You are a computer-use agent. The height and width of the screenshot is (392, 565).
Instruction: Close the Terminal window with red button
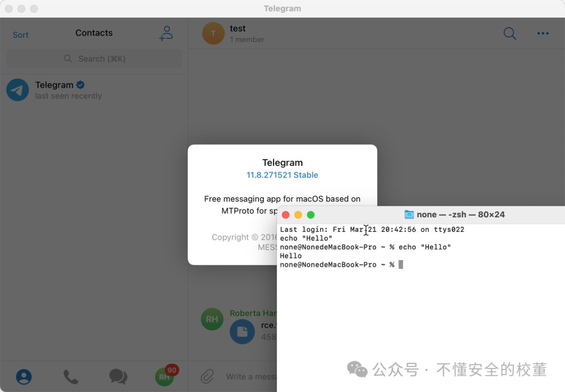pyautogui.click(x=286, y=215)
